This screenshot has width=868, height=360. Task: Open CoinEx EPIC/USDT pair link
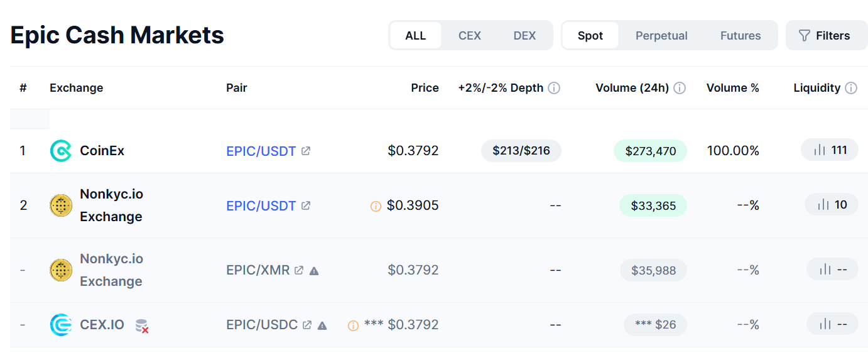(261, 151)
